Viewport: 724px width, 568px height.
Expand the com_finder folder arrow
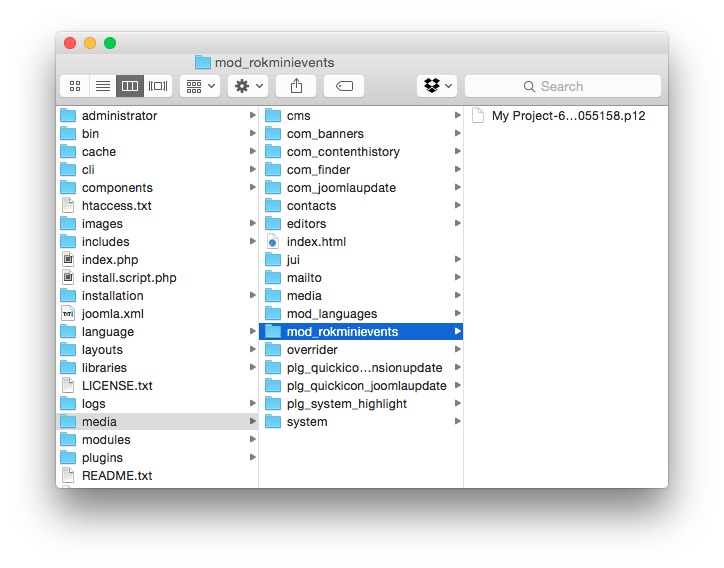tap(458, 169)
